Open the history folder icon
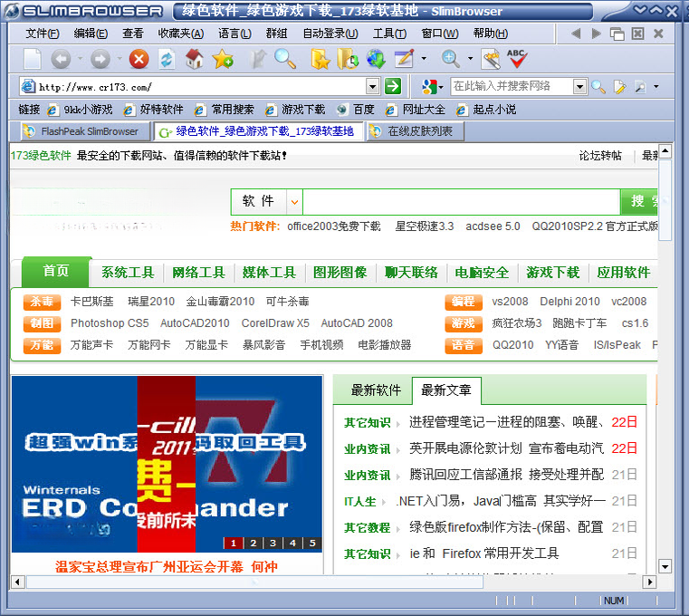Image resolution: width=689 pixels, height=616 pixels. 348,59
